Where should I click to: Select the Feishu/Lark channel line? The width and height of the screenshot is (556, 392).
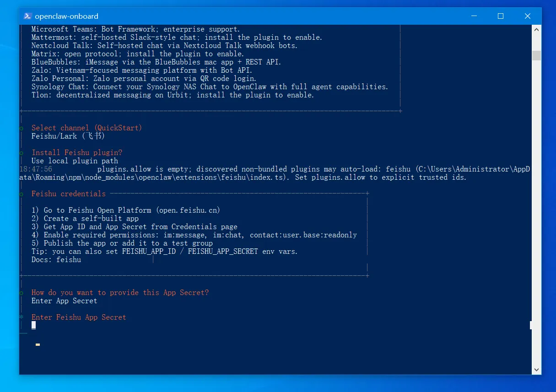69,136
